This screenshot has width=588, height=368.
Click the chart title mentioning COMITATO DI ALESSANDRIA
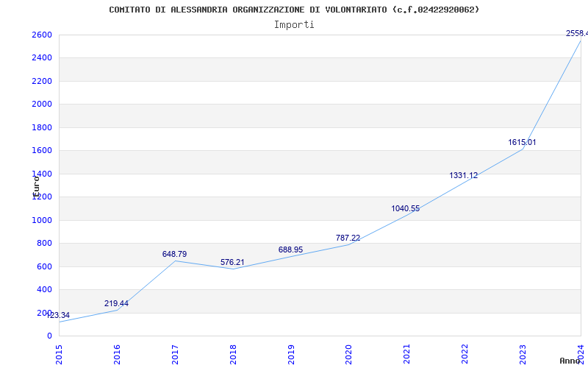pos(294,10)
